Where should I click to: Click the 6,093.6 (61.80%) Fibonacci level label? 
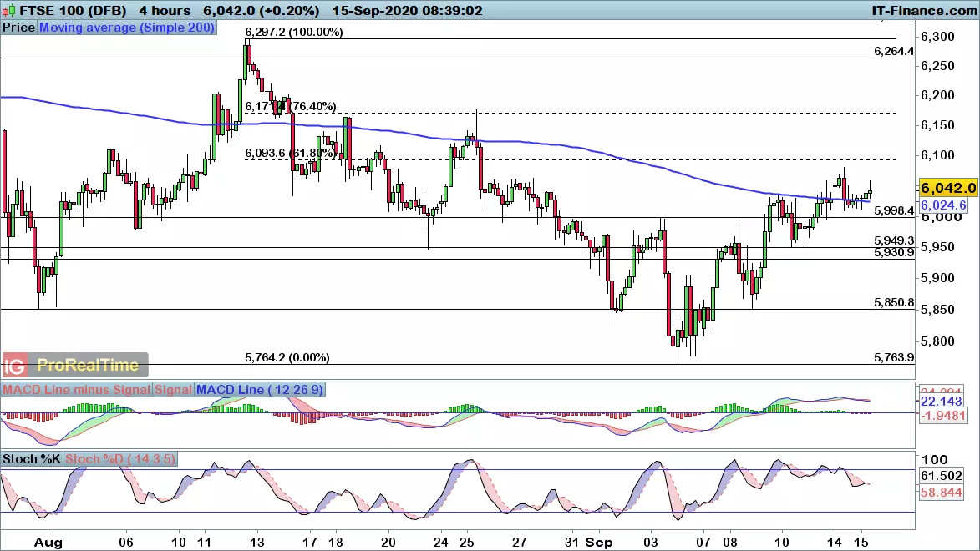coord(290,153)
